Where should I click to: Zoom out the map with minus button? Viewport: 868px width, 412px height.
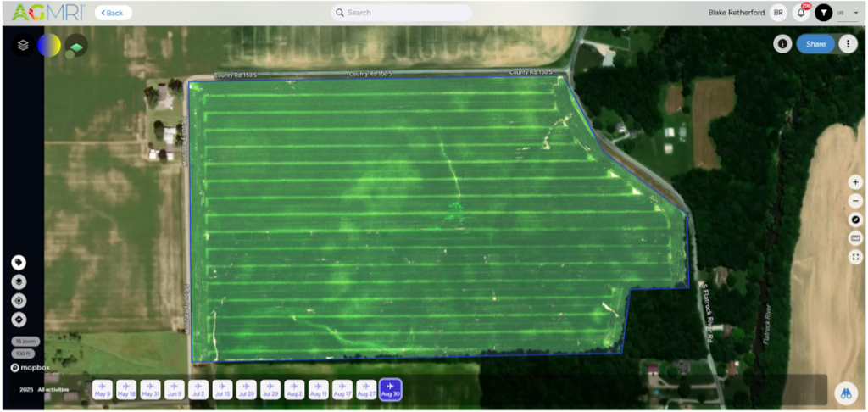(855, 201)
